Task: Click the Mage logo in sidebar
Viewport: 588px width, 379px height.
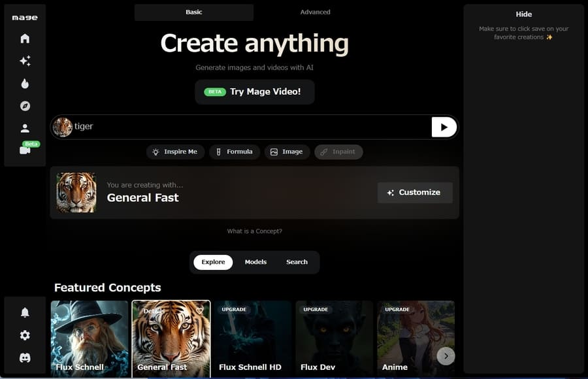Action: [25, 18]
